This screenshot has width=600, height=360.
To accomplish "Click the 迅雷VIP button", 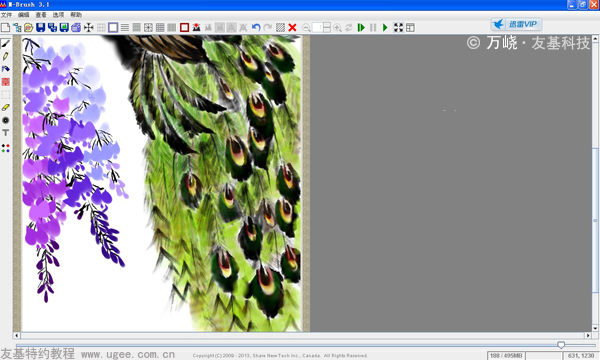I will (x=516, y=24).
